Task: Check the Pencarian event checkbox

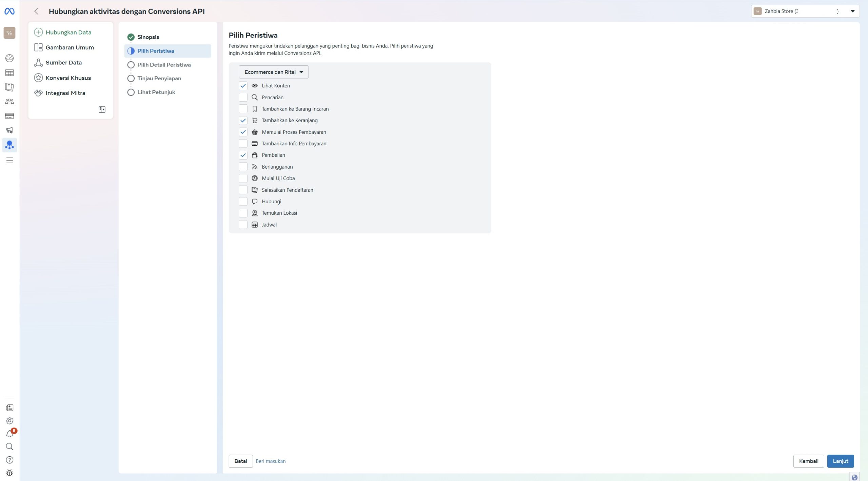Action: [243, 98]
